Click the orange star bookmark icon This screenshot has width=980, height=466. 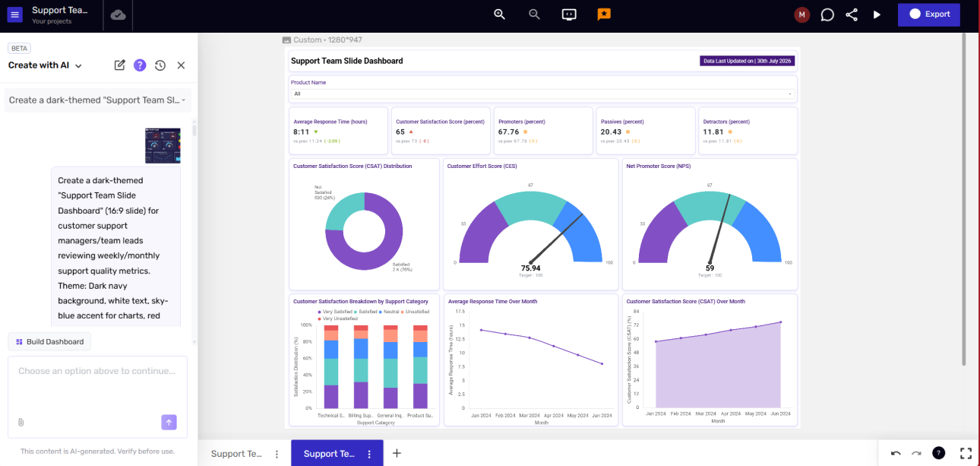[x=604, y=14]
